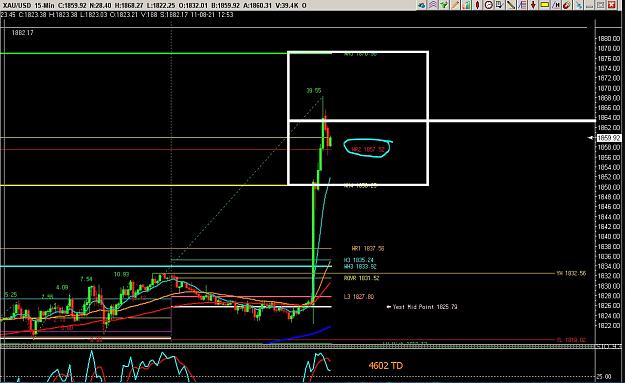Click the WH3 1833.92 level label

(x=360, y=266)
